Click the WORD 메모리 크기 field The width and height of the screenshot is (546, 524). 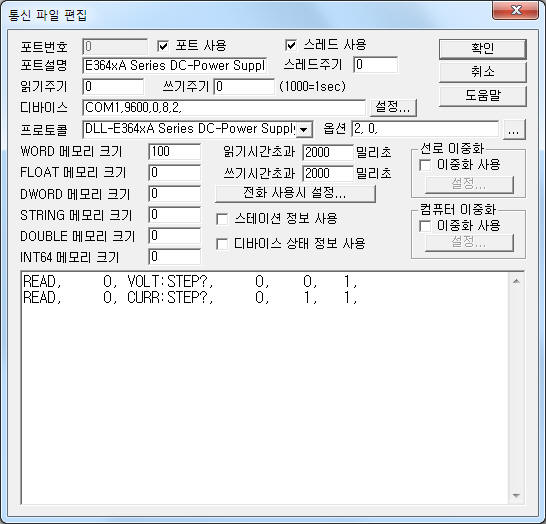[x=174, y=152]
